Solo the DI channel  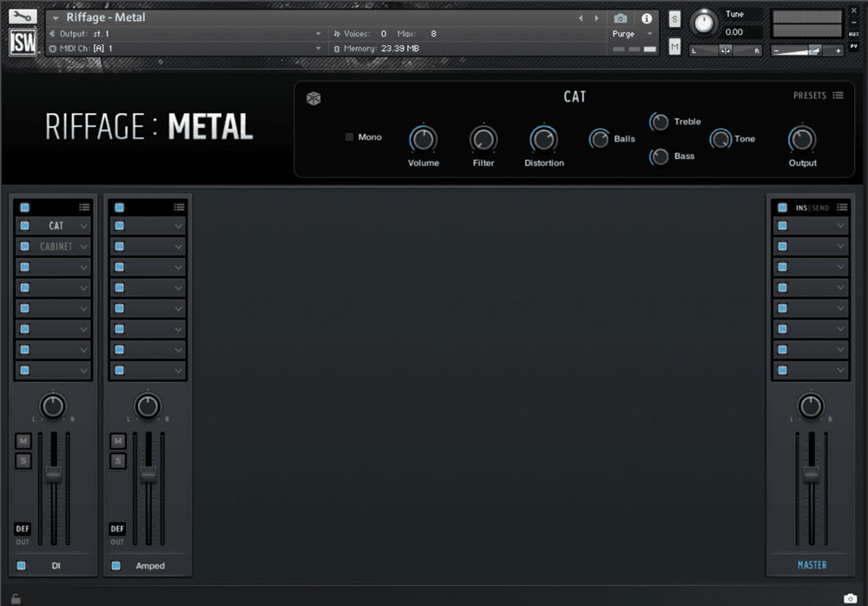pos(23,461)
